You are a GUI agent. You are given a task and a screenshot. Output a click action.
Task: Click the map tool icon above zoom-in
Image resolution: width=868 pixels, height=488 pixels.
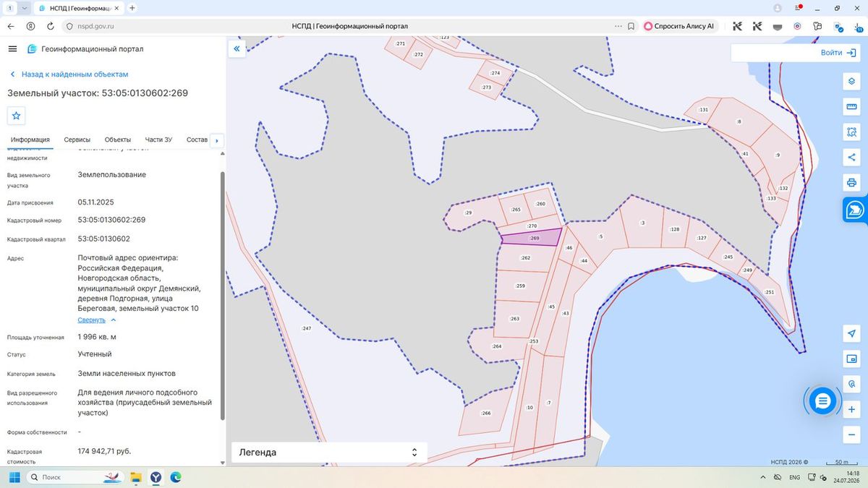pyautogui.click(x=852, y=384)
